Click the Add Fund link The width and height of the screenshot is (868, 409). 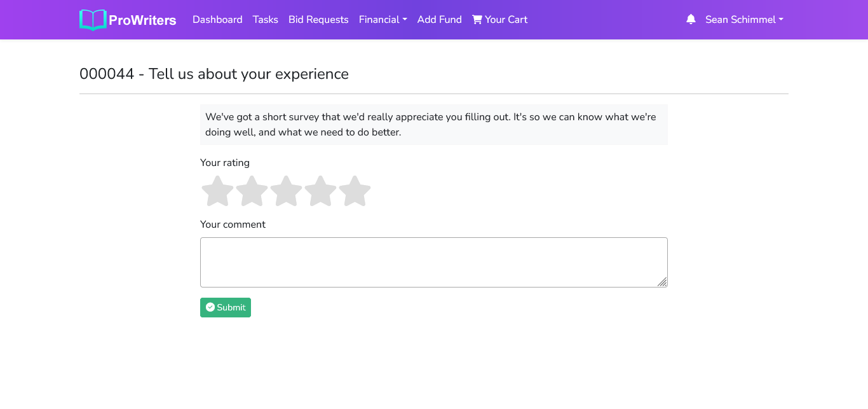click(439, 20)
